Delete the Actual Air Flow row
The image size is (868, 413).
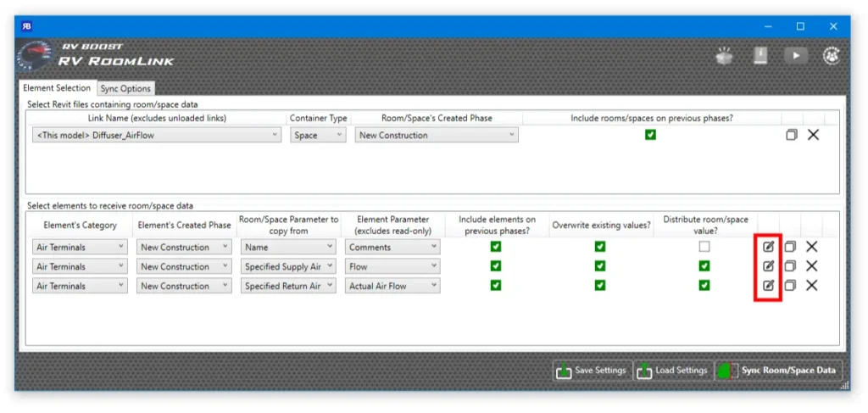pos(811,286)
